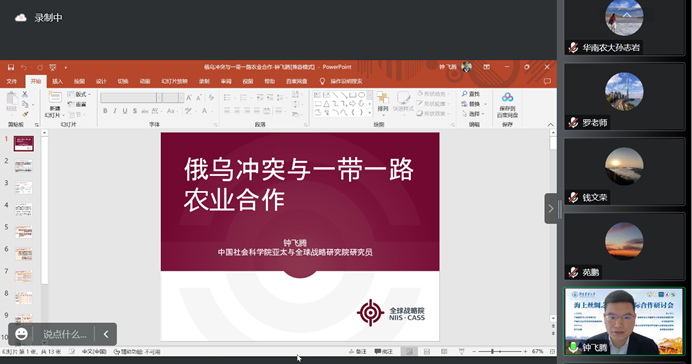Click the Save to Baidu Netdisk icon

click(x=508, y=97)
